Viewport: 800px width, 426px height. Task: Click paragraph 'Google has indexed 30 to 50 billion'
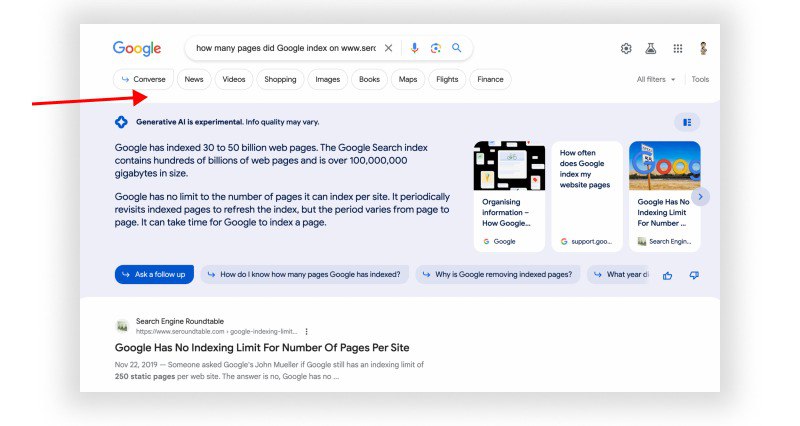coord(271,160)
